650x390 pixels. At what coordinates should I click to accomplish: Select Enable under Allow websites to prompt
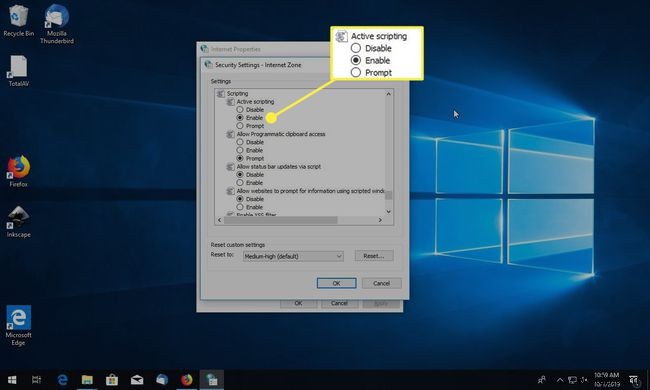250,207
